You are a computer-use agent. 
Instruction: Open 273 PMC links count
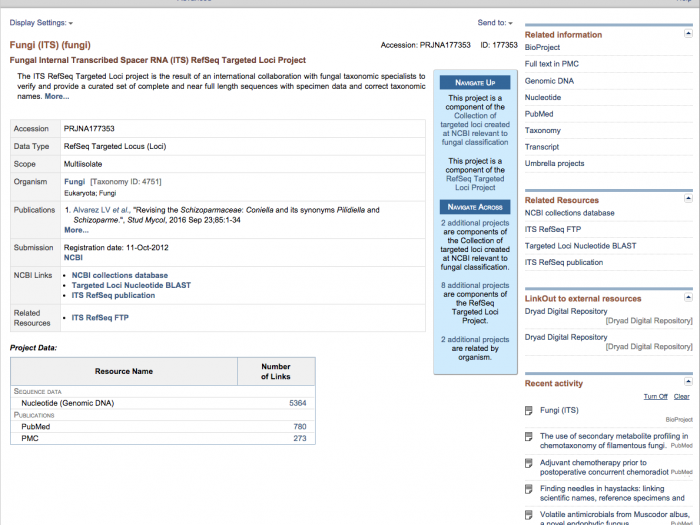(300, 438)
